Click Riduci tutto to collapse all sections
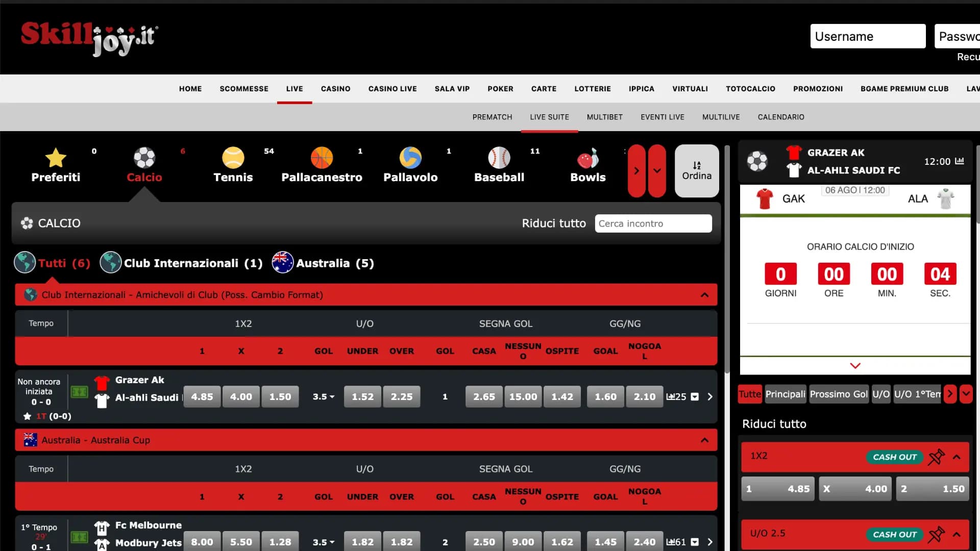 [x=553, y=223]
